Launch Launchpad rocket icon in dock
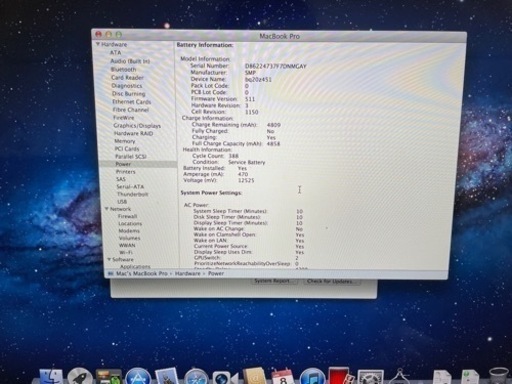The image size is (512, 384). coord(80,377)
